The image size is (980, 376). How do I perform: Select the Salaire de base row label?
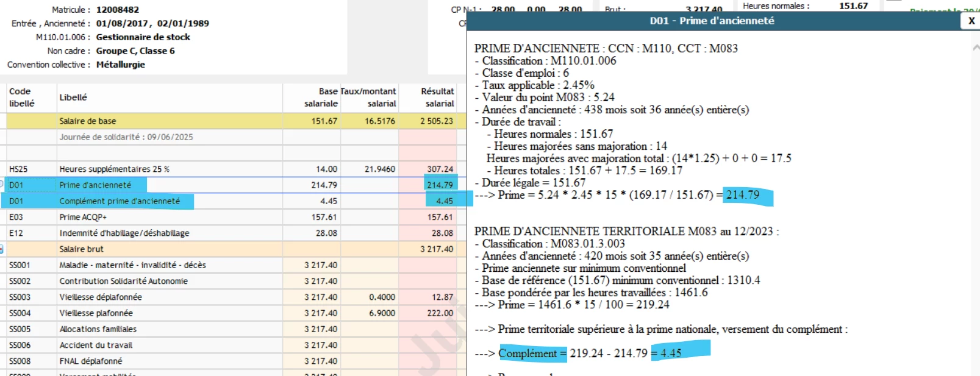pos(88,121)
